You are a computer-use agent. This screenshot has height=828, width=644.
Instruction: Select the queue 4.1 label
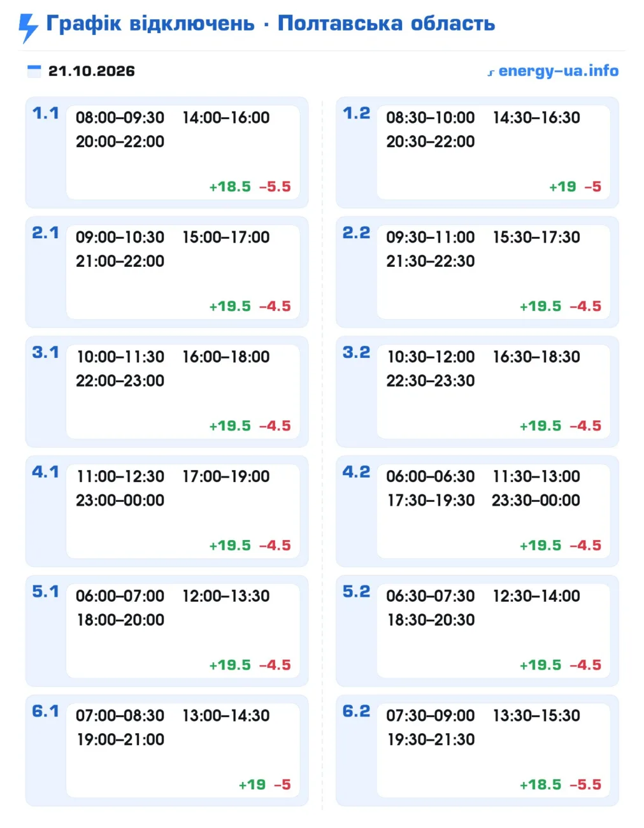pyautogui.click(x=45, y=472)
